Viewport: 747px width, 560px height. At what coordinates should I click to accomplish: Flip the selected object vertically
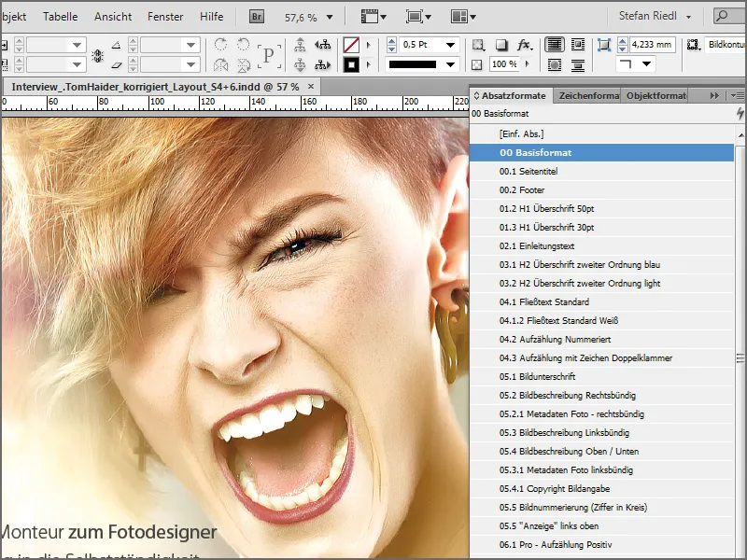[x=244, y=64]
